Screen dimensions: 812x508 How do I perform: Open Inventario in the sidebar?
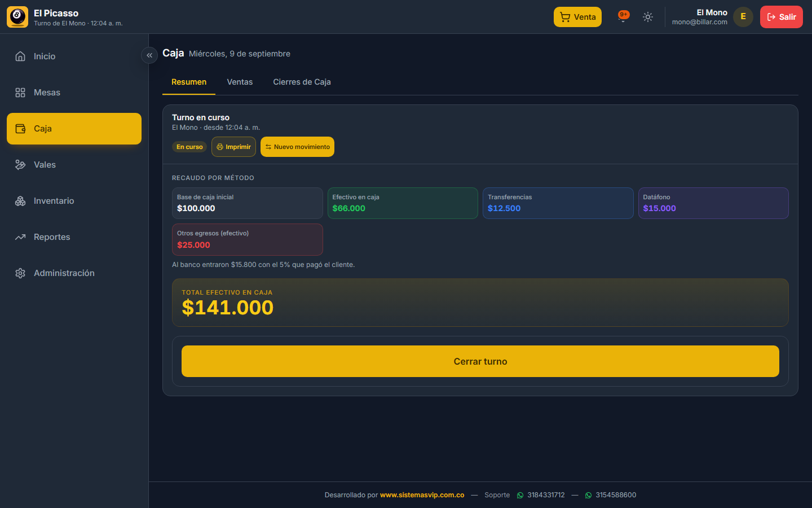click(74, 201)
